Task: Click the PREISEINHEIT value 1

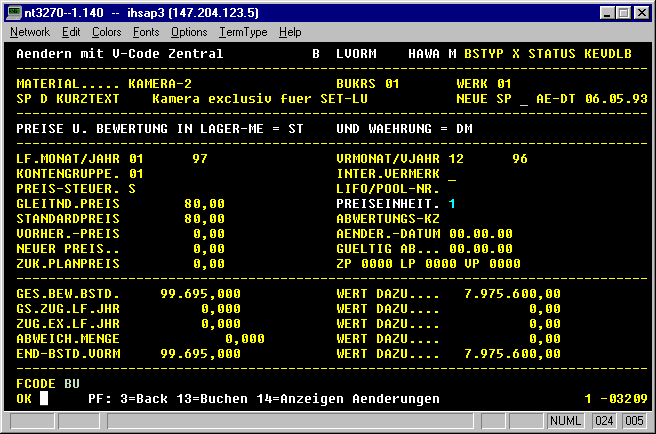Action: pos(452,204)
